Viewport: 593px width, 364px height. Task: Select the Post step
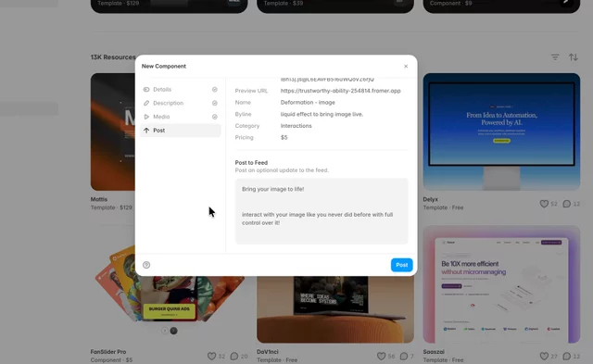click(x=181, y=131)
